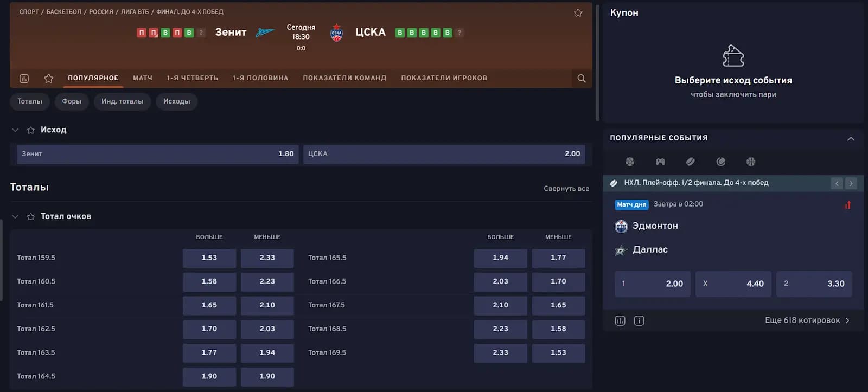
Task: Pick Тотал 163.5 Меньше at 1.94
Action: pyautogui.click(x=267, y=353)
